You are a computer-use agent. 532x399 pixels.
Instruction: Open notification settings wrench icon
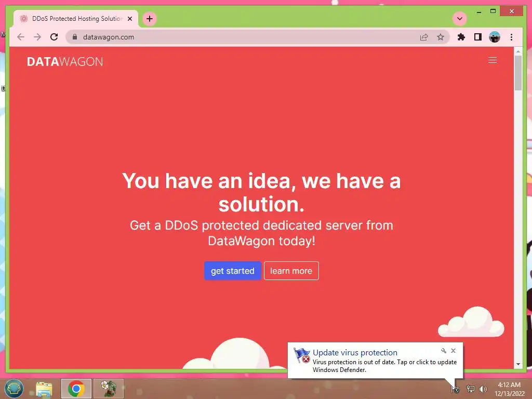point(444,351)
